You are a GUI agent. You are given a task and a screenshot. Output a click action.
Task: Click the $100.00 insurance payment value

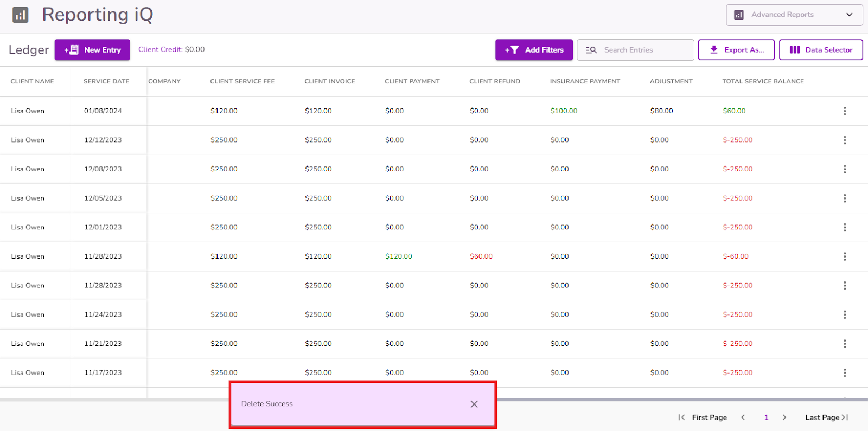coord(564,111)
